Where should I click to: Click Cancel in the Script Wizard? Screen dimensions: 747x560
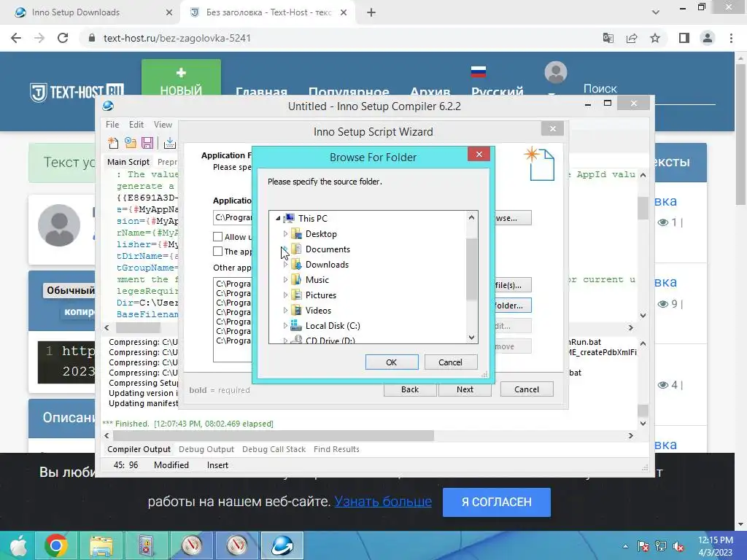(x=527, y=389)
